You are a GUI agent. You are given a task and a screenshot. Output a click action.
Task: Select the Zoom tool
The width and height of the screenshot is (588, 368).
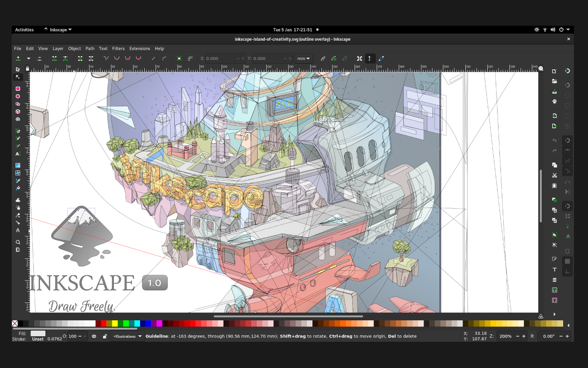(18, 241)
